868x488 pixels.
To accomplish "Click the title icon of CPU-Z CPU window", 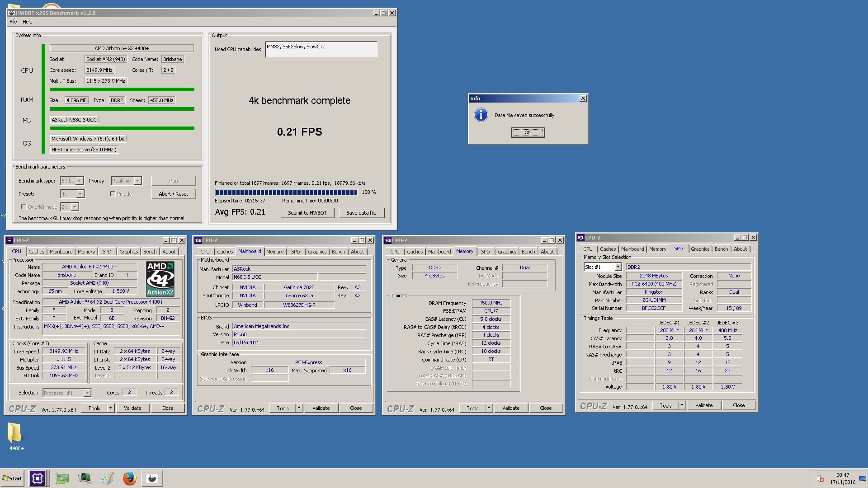I will 9,240.
